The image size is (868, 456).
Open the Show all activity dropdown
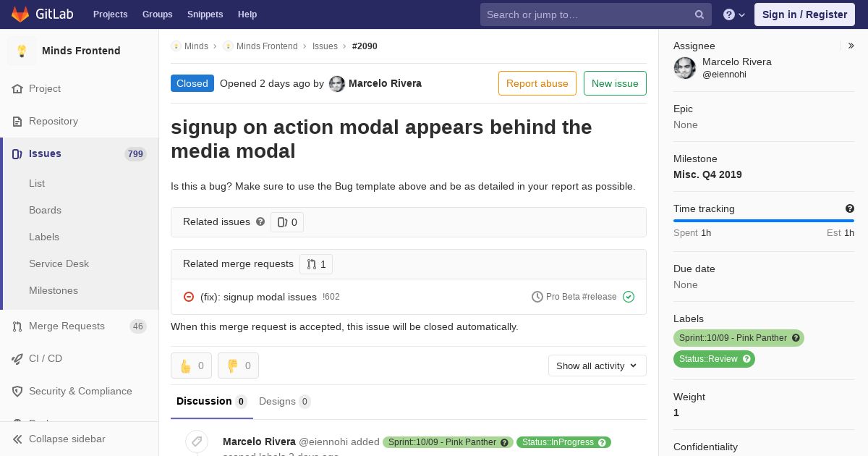tap(597, 366)
